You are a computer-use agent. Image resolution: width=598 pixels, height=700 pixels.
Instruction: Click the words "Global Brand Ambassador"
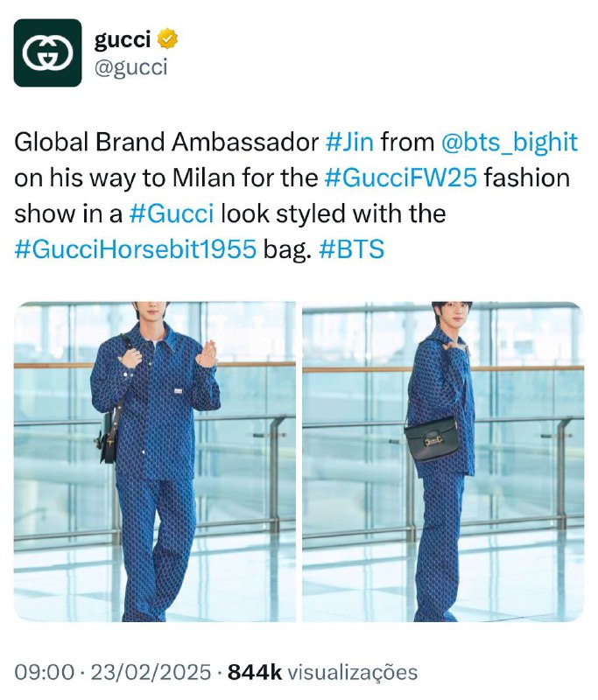166,142
